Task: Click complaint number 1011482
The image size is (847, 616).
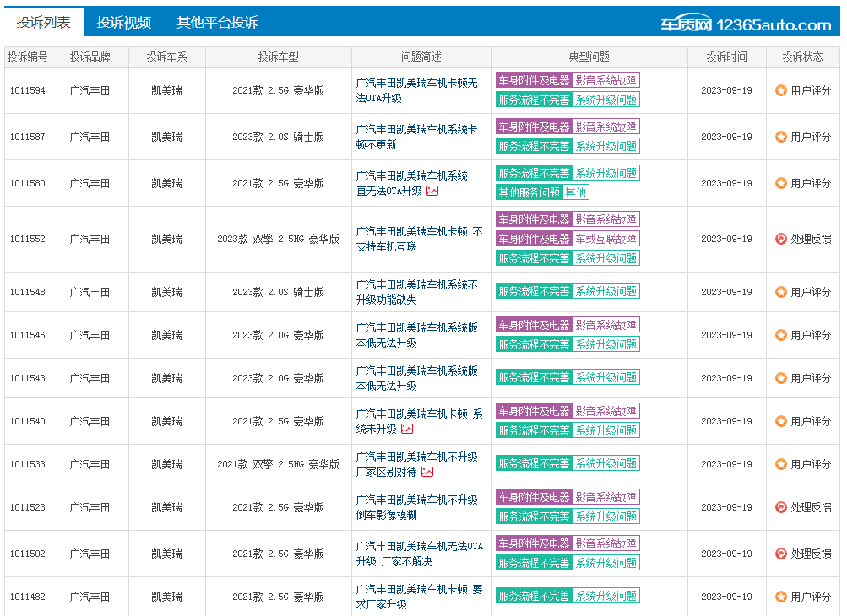Action: coord(28,597)
